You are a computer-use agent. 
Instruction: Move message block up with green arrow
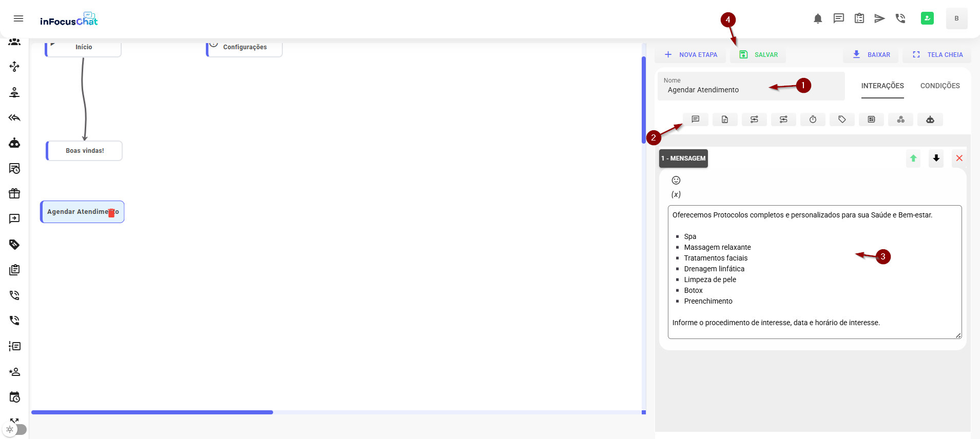[x=913, y=158]
